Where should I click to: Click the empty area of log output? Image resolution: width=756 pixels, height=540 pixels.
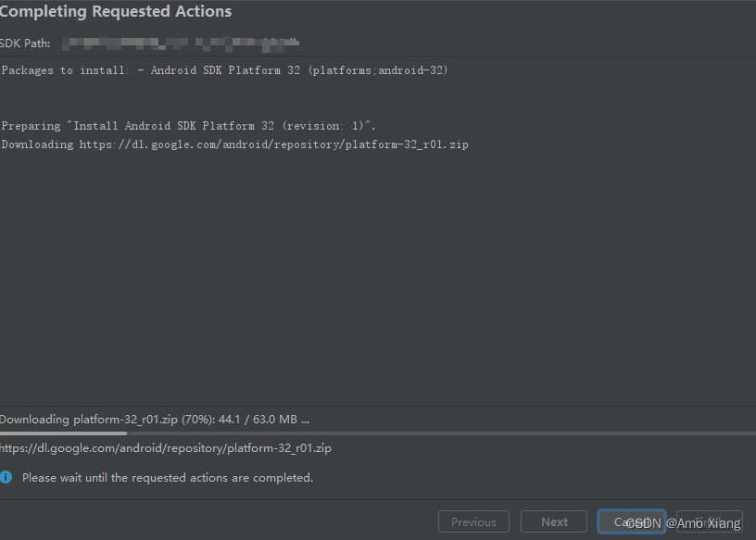click(371, 278)
